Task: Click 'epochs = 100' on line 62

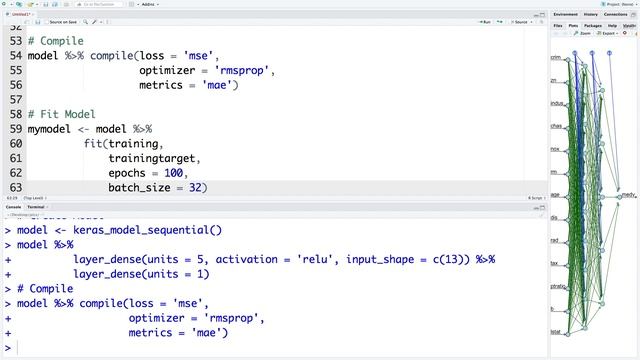Action: coord(146,173)
